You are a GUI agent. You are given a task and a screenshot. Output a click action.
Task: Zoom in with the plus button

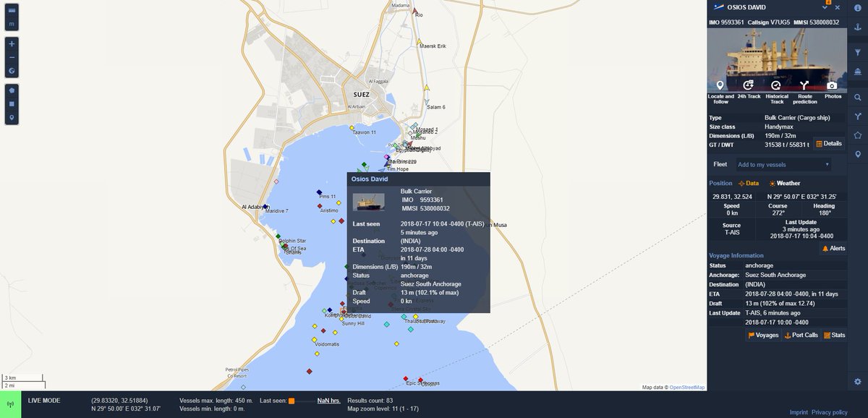12,43
